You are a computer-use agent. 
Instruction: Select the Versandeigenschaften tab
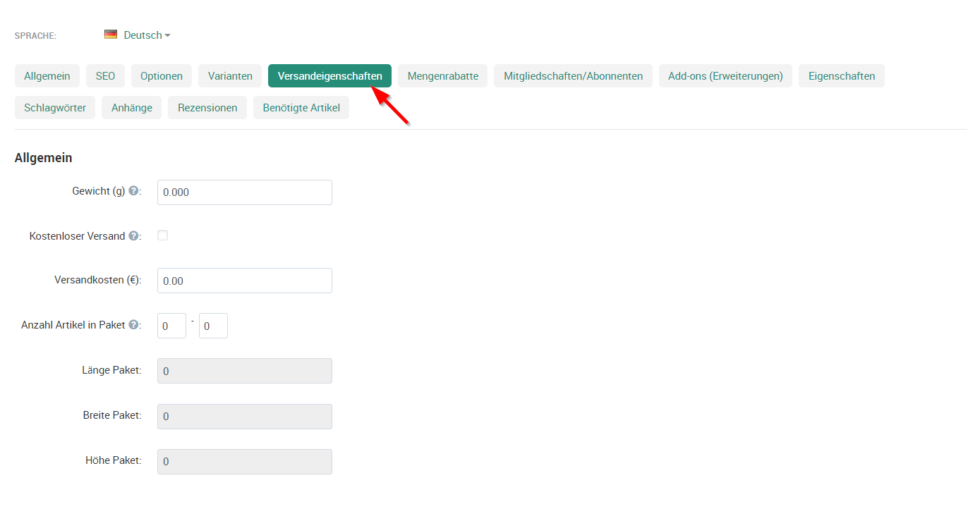(329, 76)
